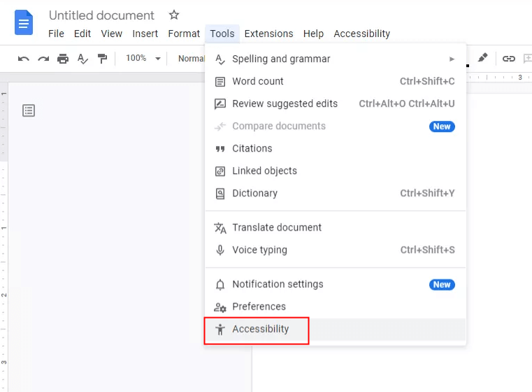Click the Google Docs home icon
This screenshot has width=532, height=392.
(x=24, y=23)
